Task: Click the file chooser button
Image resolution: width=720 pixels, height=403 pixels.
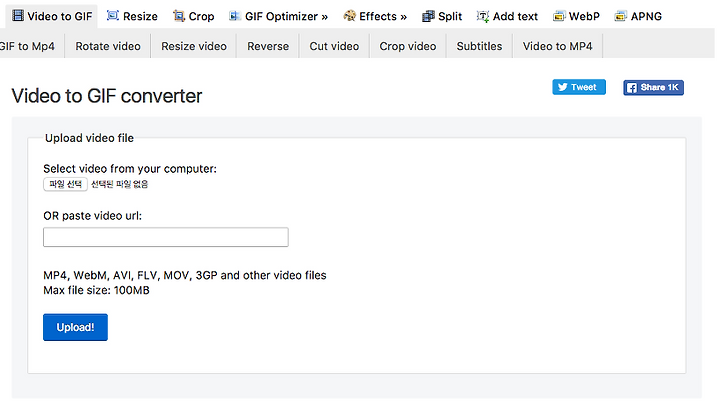Action: 65,184
